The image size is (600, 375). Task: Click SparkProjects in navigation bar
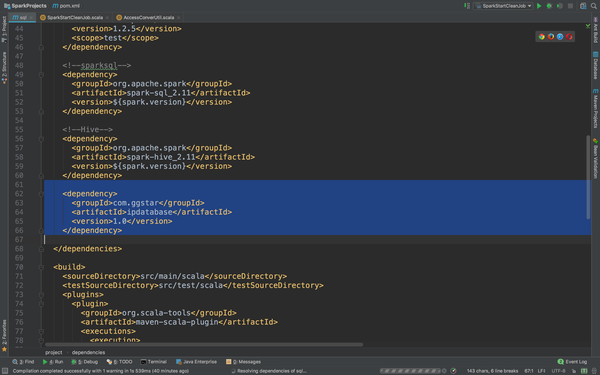tap(25, 6)
